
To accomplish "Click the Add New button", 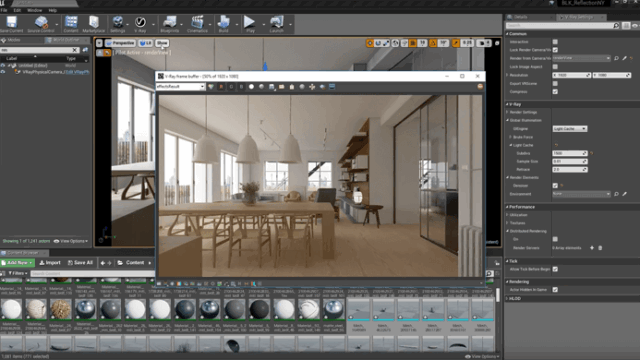I will 17,263.
